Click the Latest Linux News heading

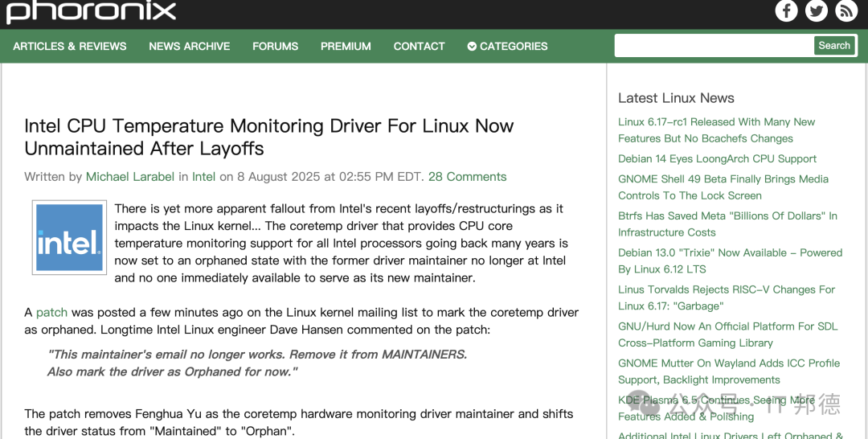[x=676, y=98]
